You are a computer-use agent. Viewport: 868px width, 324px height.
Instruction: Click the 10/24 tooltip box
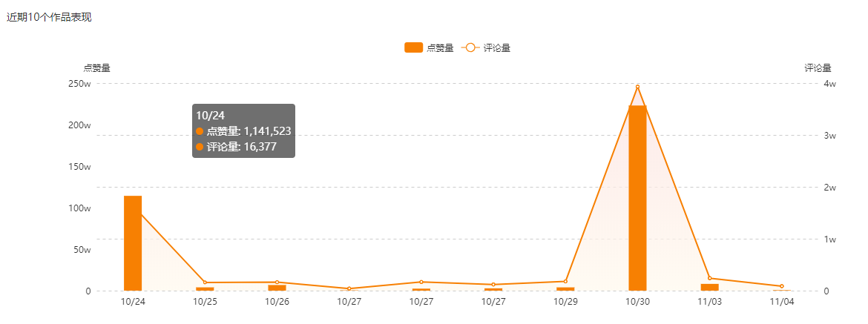(x=243, y=131)
